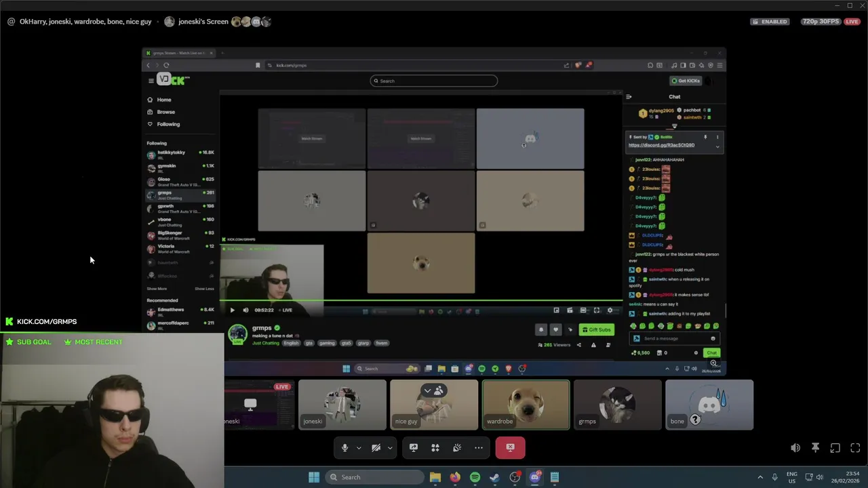
Task: Adjust stream volume speaker icon
Action: pyautogui.click(x=795, y=448)
